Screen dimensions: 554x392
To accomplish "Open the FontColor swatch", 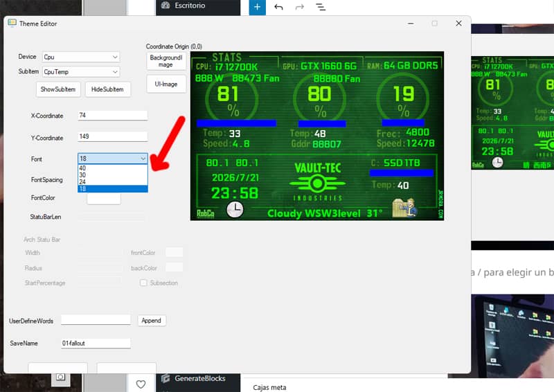I will point(104,198).
